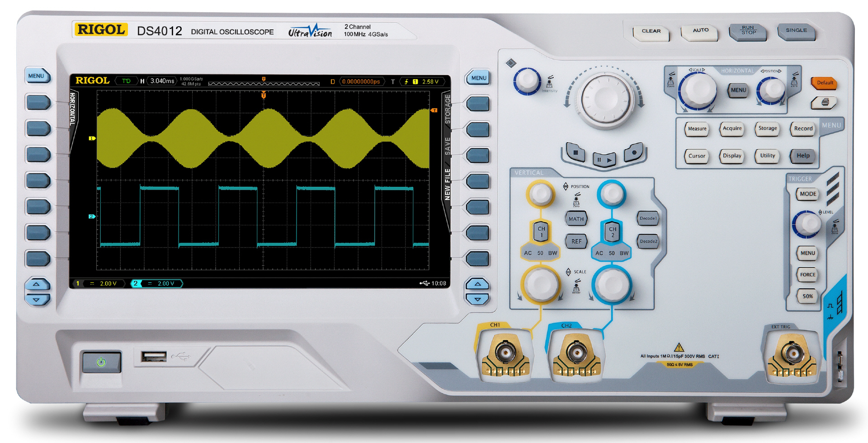Open the Acquire menu
Viewport: 868px width, 443px height.
tap(732, 129)
